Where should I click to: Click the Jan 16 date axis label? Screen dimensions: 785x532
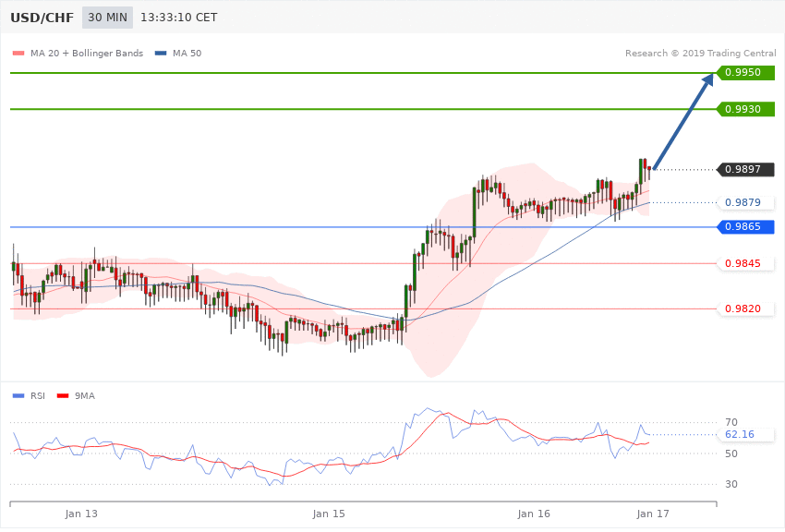[x=534, y=514]
